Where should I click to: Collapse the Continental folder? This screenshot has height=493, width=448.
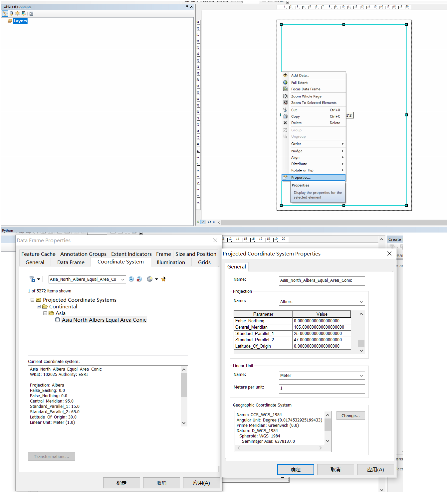(x=39, y=307)
